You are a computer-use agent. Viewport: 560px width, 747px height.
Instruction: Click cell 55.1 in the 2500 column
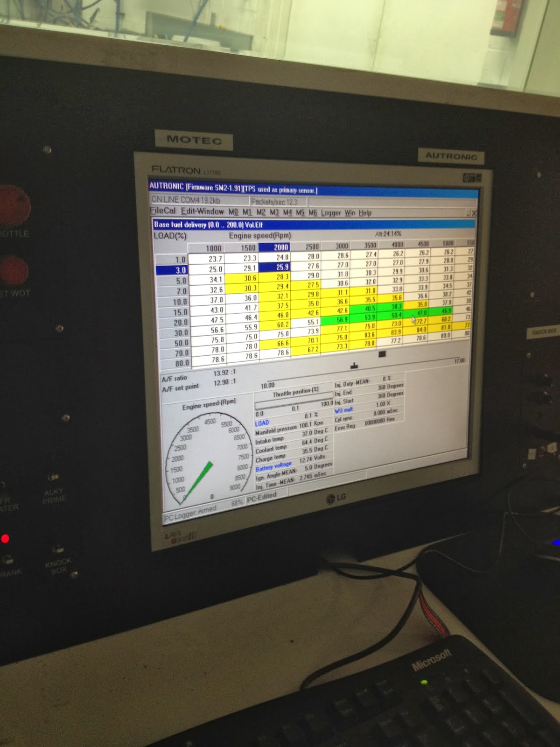306,322
